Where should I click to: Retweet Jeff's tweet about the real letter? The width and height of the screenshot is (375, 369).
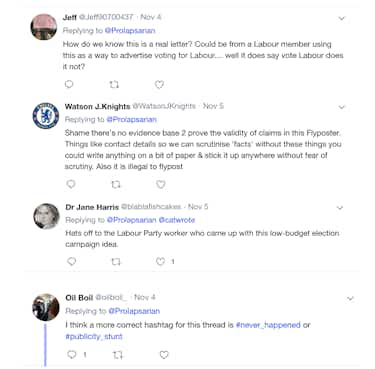click(114, 85)
